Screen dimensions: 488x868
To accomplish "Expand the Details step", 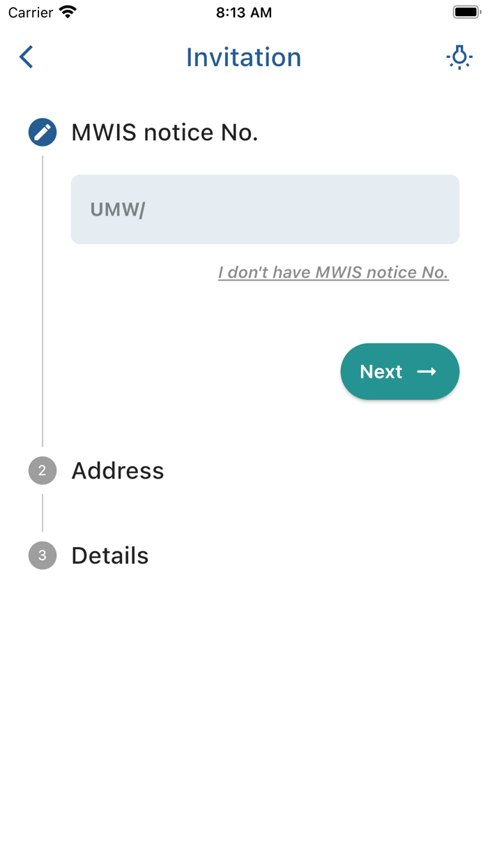I will [110, 556].
